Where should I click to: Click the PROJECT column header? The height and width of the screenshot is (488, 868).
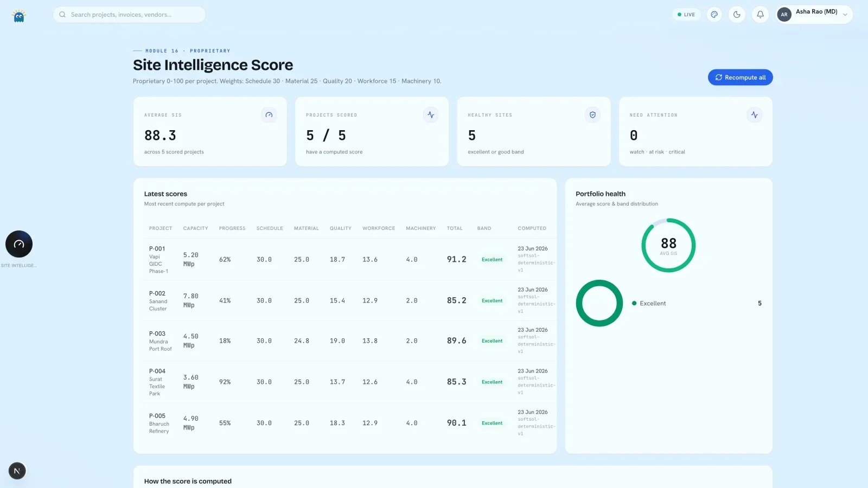click(x=161, y=228)
